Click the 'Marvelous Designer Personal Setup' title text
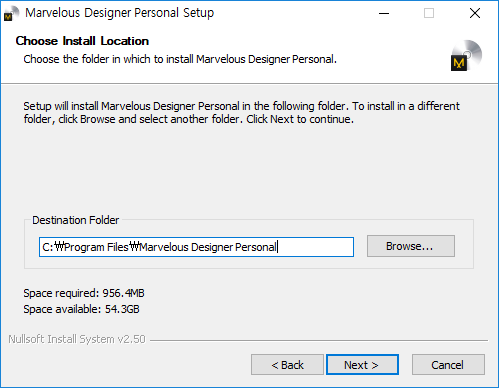The height and width of the screenshot is (388, 499). 120,13
